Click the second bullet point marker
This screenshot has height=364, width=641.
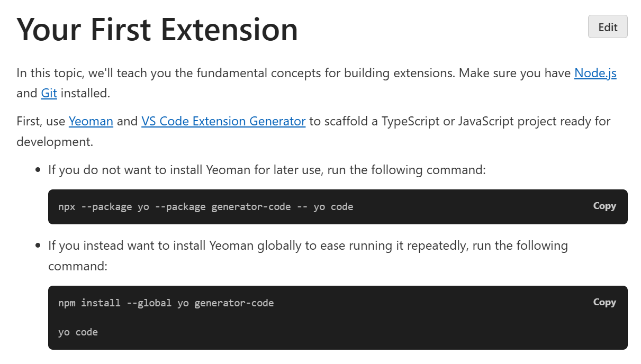click(x=38, y=246)
